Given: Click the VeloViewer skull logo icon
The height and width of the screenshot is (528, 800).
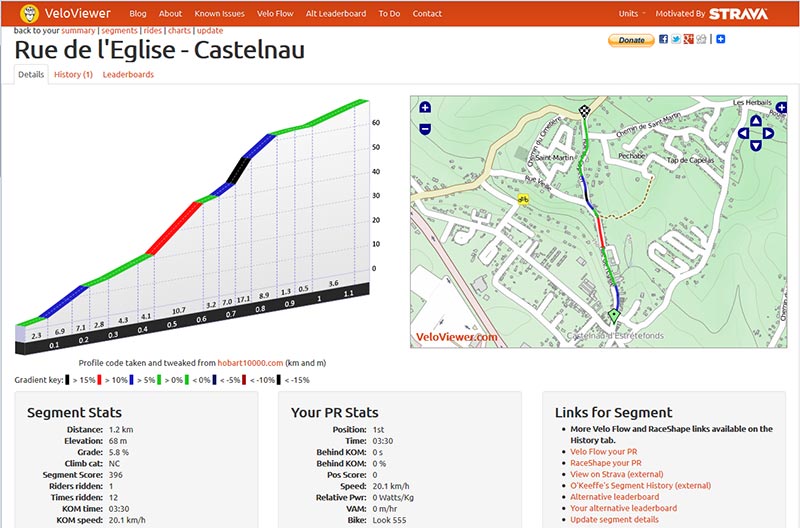Looking at the screenshot, I should (x=30, y=13).
